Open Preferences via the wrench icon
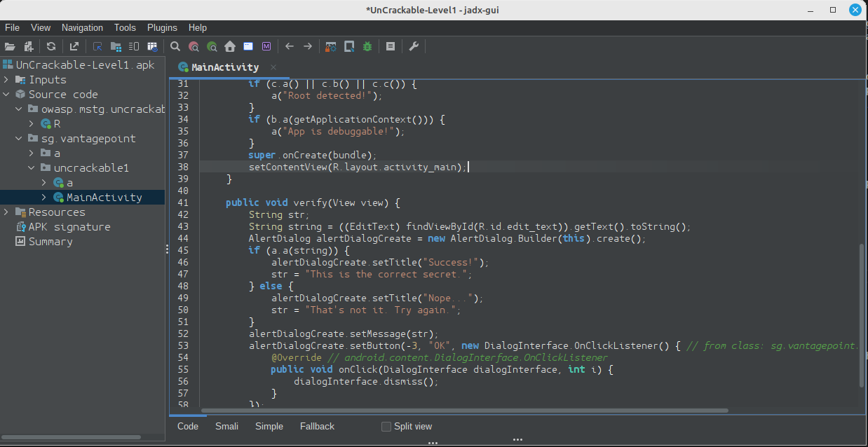The image size is (868, 447). (x=414, y=46)
